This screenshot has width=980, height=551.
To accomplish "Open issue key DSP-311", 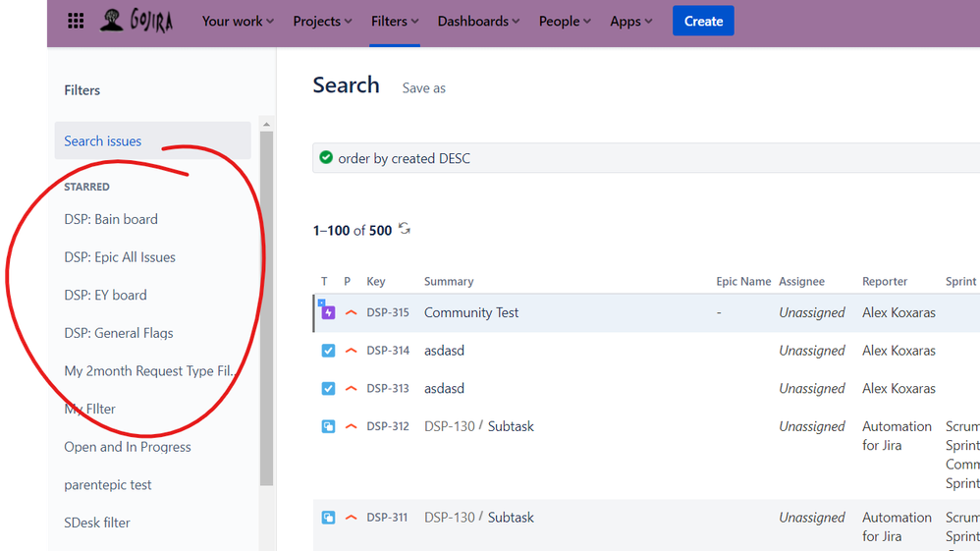I will pos(387,518).
